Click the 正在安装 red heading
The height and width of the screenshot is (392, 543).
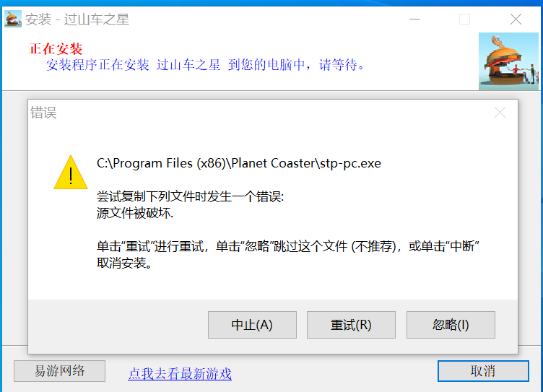click(56, 49)
